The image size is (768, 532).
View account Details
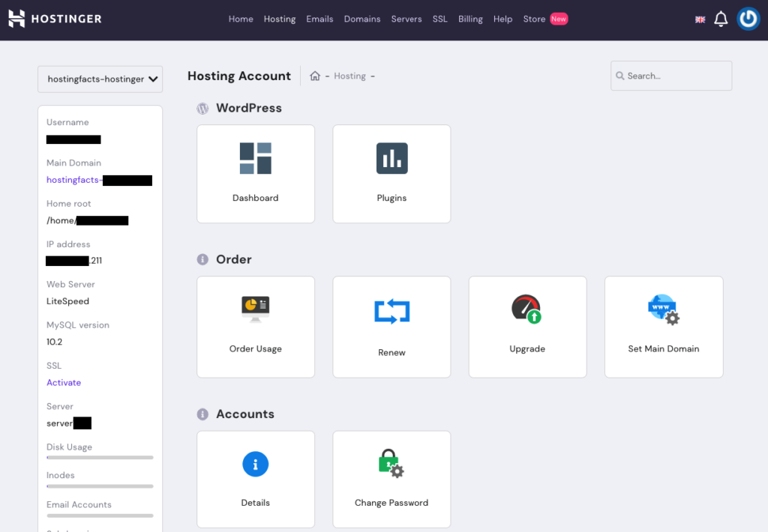pos(255,479)
